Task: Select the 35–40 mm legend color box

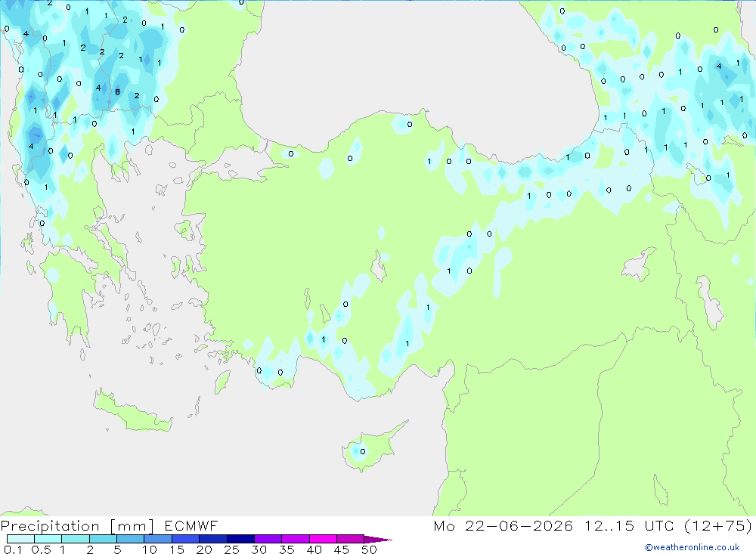Action: pyautogui.click(x=295, y=539)
